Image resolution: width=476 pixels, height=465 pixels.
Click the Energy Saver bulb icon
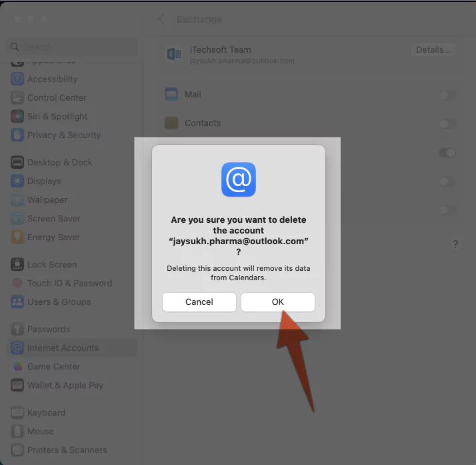17,238
